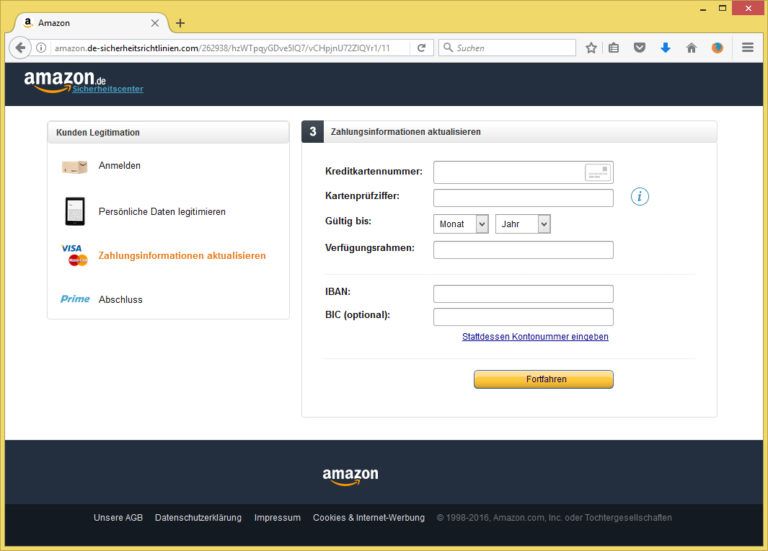Click the Kunden Legitimation panel header
768x551 pixels.
point(168,132)
